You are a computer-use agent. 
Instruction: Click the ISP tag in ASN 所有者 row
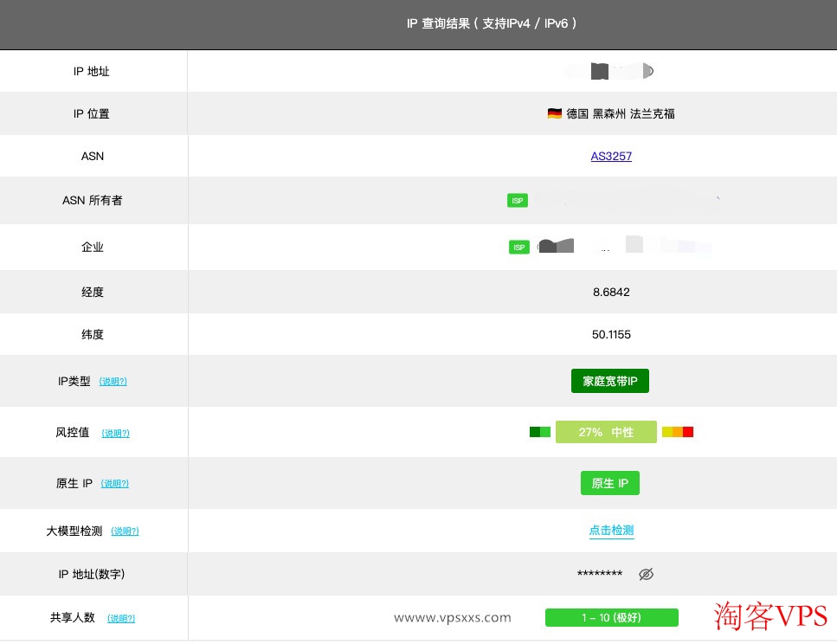[518, 200]
